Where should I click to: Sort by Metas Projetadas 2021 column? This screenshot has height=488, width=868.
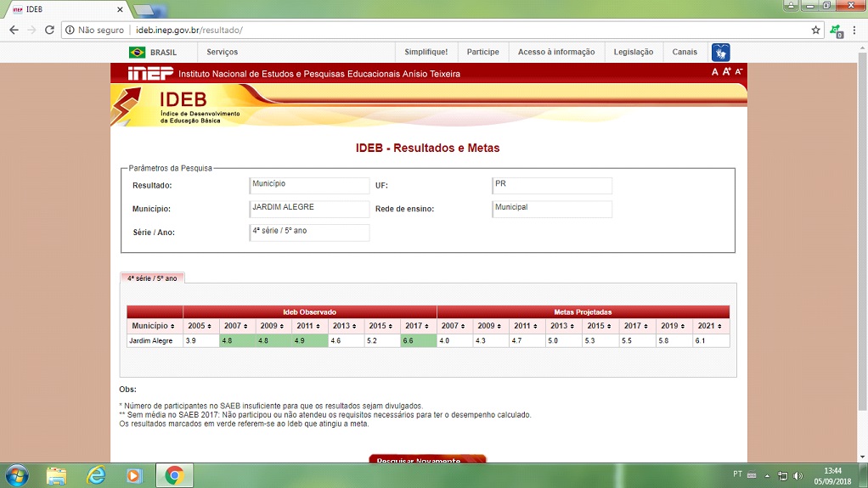711,326
